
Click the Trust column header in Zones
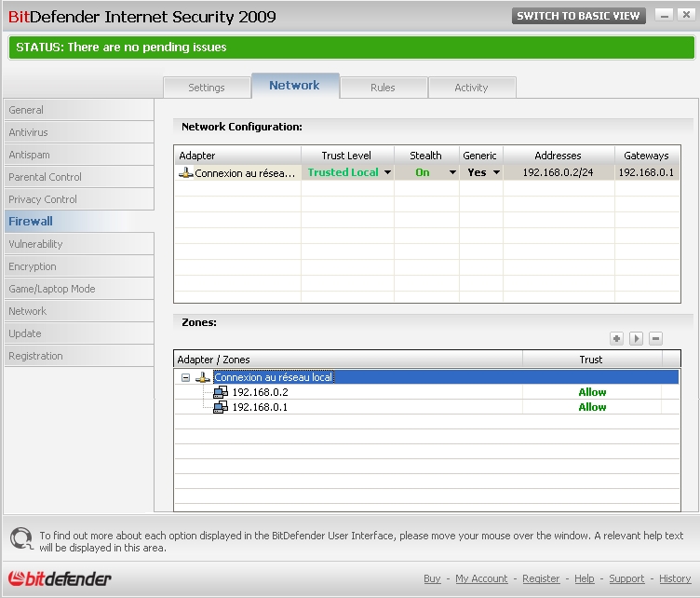[x=592, y=360]
